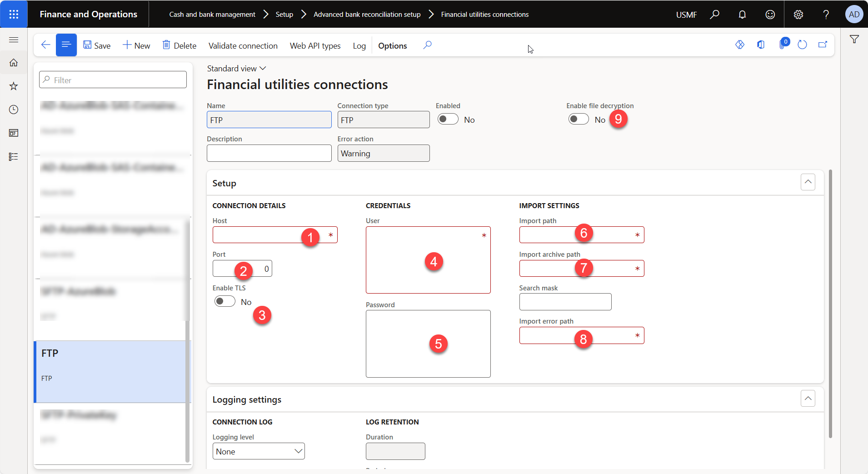868x474 pixels.
Task: Open the notifications bell icon
Action: 742,15
